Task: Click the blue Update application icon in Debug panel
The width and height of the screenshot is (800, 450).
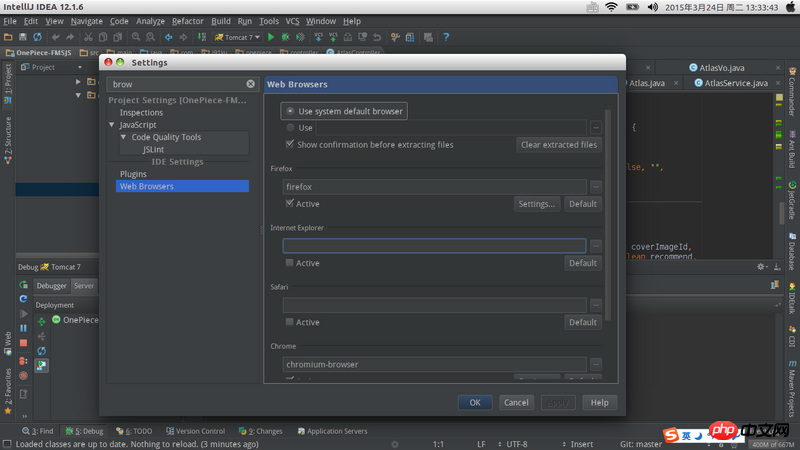Action: click(x=23, y=299)
